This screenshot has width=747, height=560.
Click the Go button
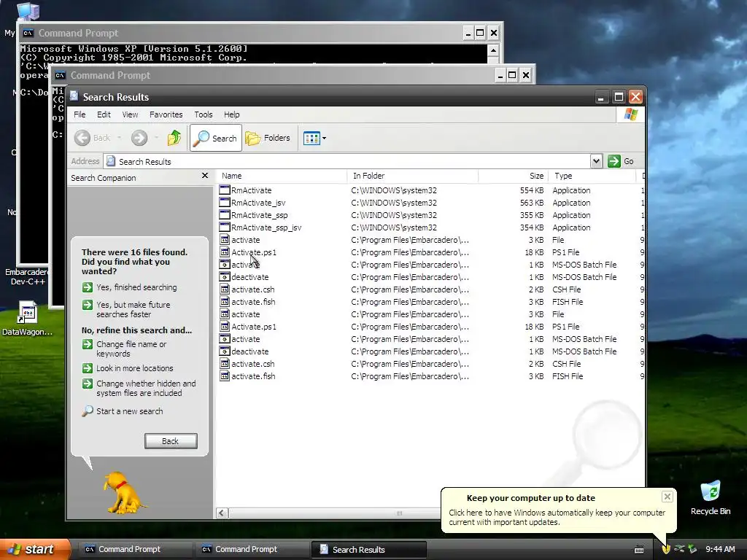pos(621,161)
